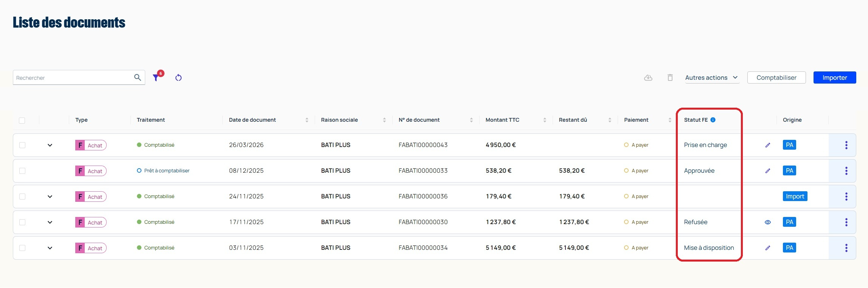Click the Statut FE info icon
The height and width of the screenshot is (288, 868).
[x=713, y=120]
